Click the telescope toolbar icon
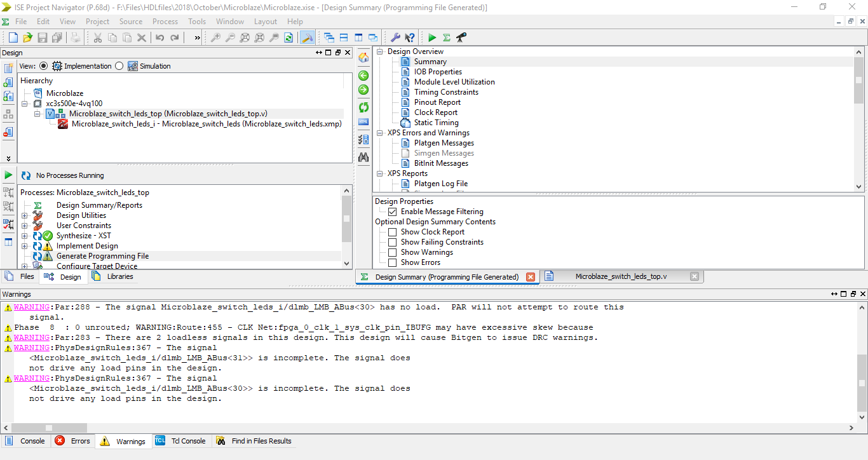The width and height of the screenshot is (868, 460). pos(461,37)
